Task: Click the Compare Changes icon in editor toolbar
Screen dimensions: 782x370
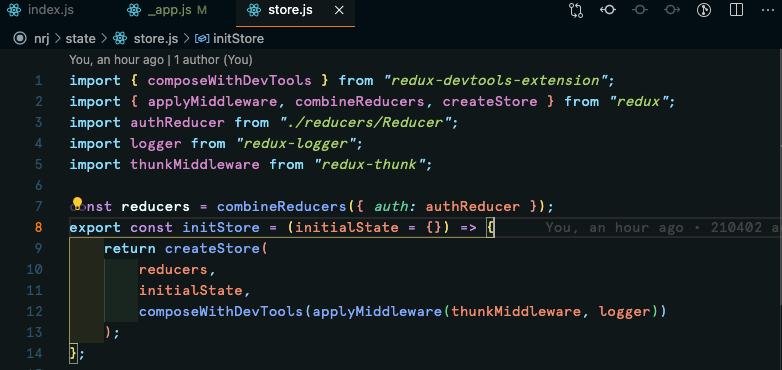Action: 576,10
